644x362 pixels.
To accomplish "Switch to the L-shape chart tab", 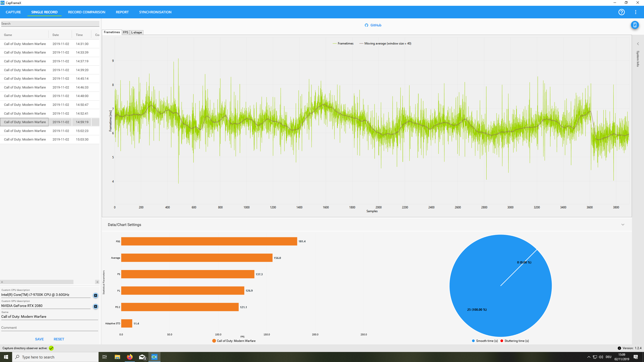I will pyautogui.click(x=136, y=32).
